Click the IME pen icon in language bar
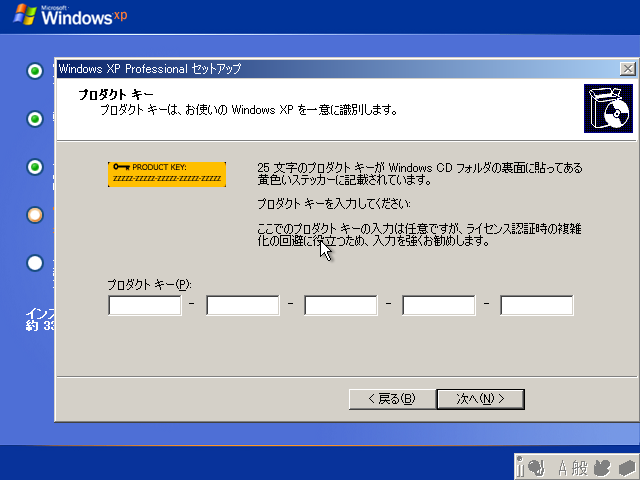The width and height of the screenshot is (640, 480). point(536,468)
